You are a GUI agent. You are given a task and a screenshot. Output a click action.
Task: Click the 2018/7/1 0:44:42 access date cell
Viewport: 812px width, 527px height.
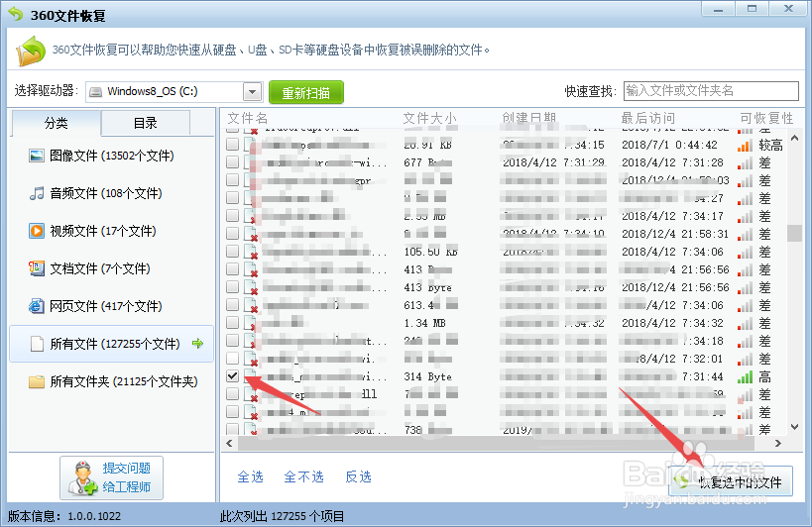coord(669,145)
